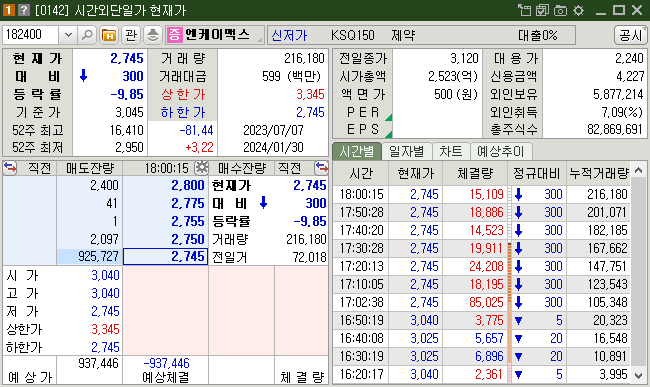This screenshot has height=387, width=650.
Task: Switch to the 시간별 tab
Action: coord(357,151)
